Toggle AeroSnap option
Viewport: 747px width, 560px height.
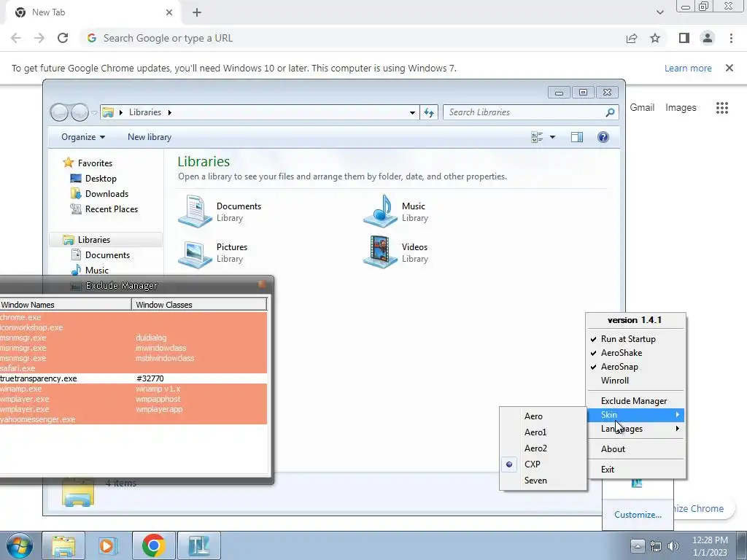[635, 367]
